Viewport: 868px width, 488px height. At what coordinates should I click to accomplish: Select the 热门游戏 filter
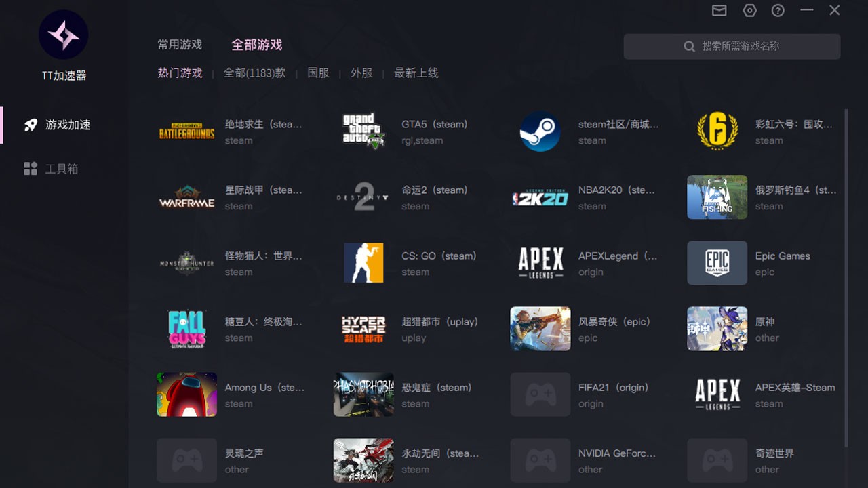180,73
